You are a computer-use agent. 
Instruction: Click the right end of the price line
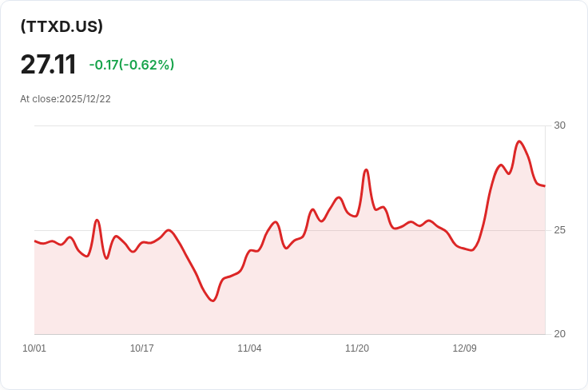[x=544, y=186]
